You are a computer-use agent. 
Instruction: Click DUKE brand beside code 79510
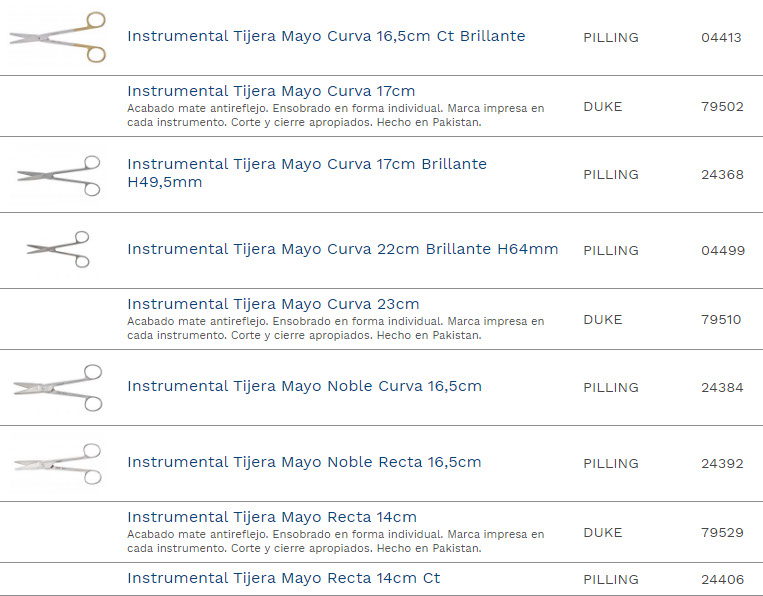click(602, 320)
